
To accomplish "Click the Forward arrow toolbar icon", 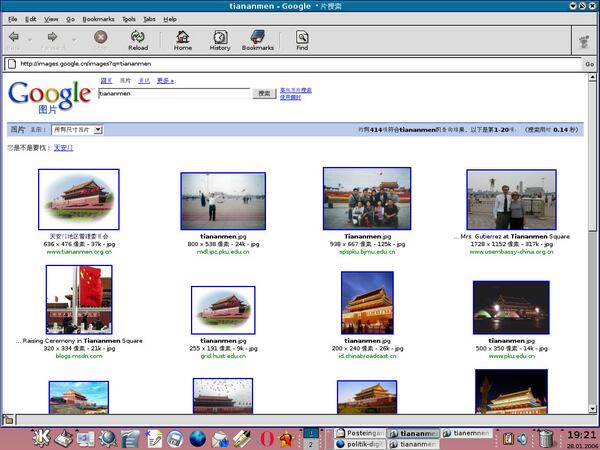I will click(x=52, y=37).
